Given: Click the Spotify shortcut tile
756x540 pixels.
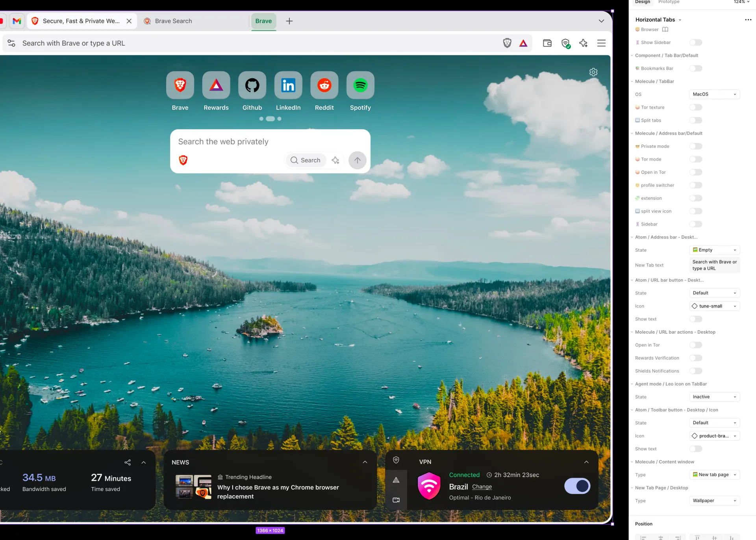Looking at the screenshot, I should 360,85.
